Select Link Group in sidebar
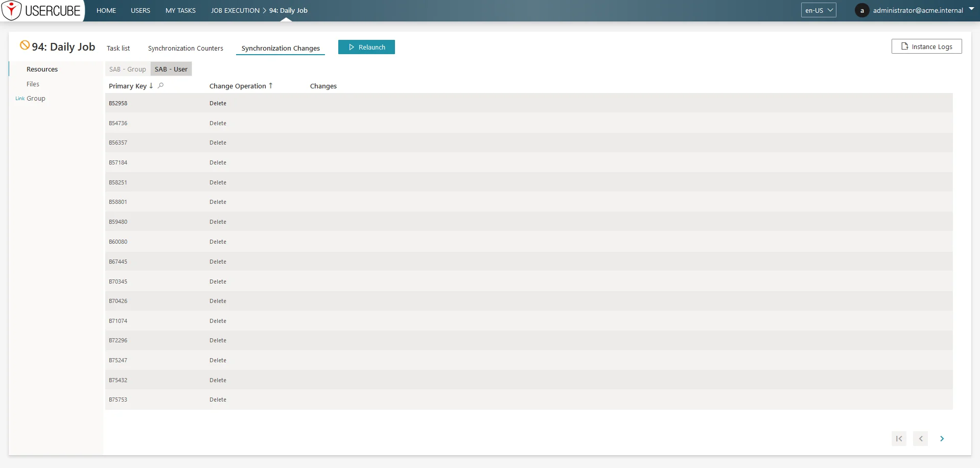 (x=30, y=98)
